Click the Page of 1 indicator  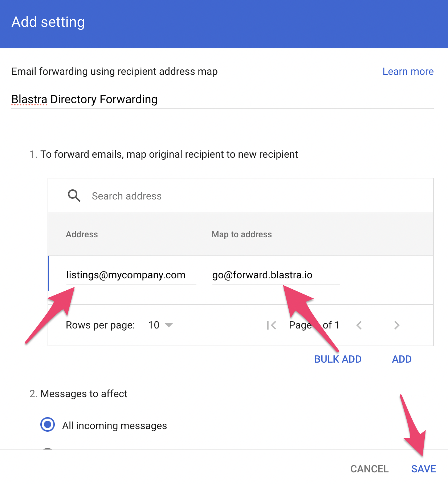pos(314,325)
